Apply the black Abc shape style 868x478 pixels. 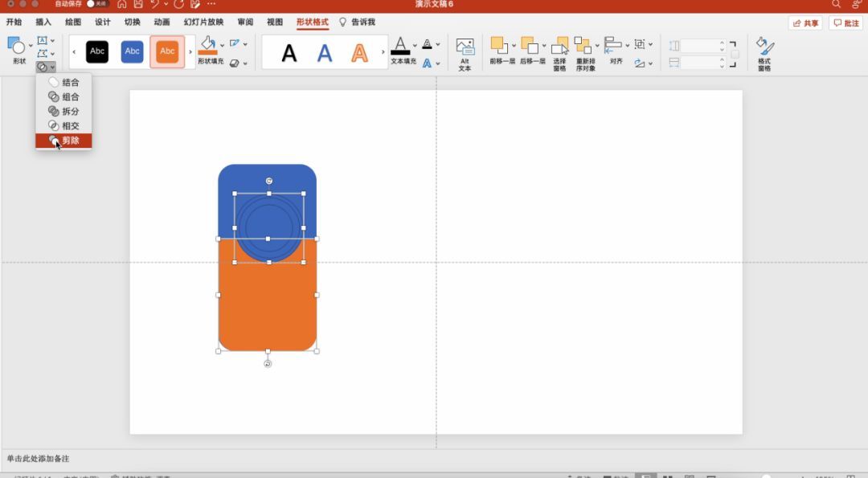click(97, 51)
